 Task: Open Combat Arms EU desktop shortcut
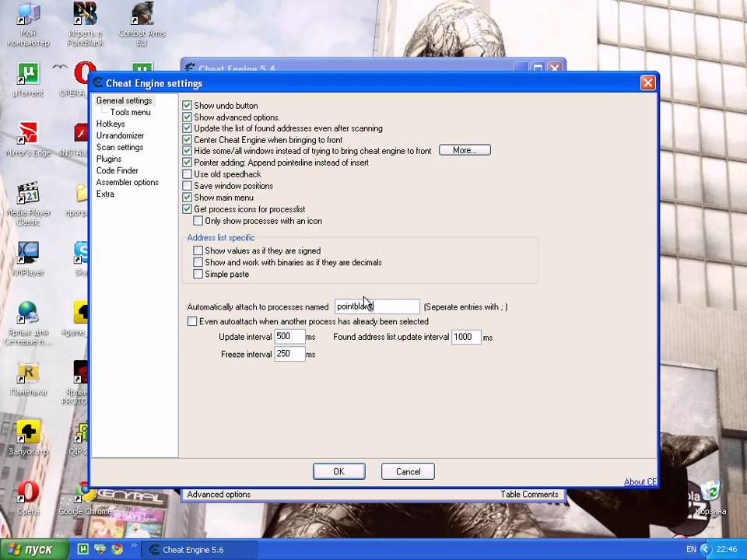pyautogui.click(x=142, y=24)
